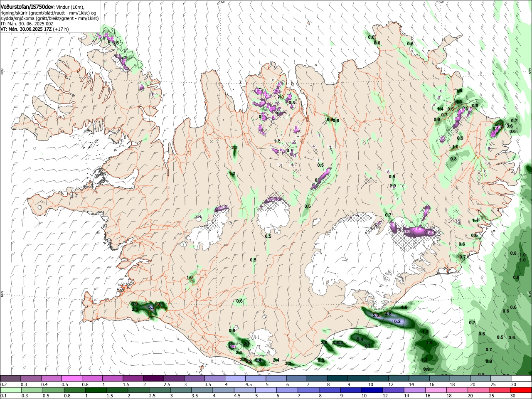Click the 6.2 precipitation value off the south coast

pos(397,321)
